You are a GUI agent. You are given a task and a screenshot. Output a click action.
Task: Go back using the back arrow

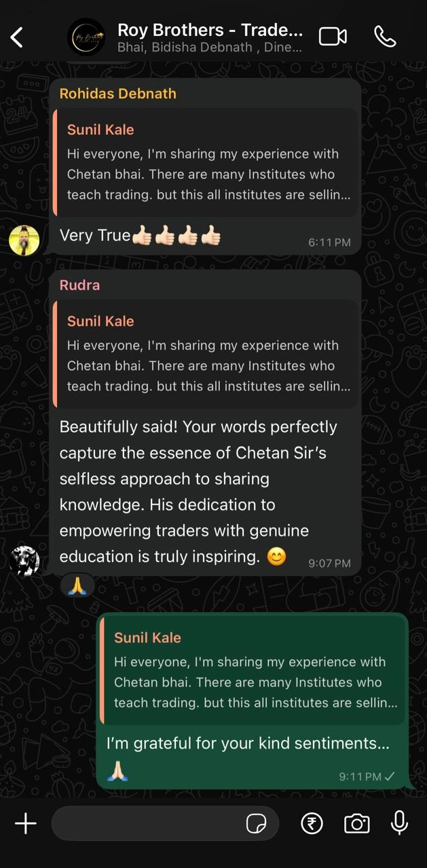pyautogui.click(x=17, y=37)
